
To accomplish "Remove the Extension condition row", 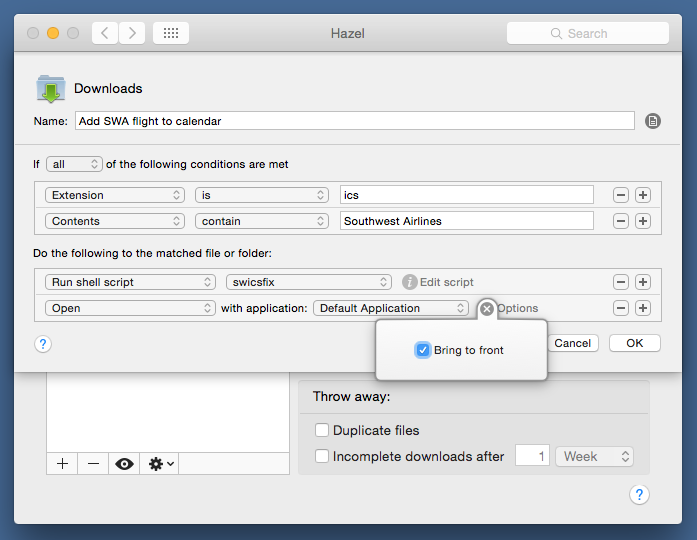I will [621, 195].
